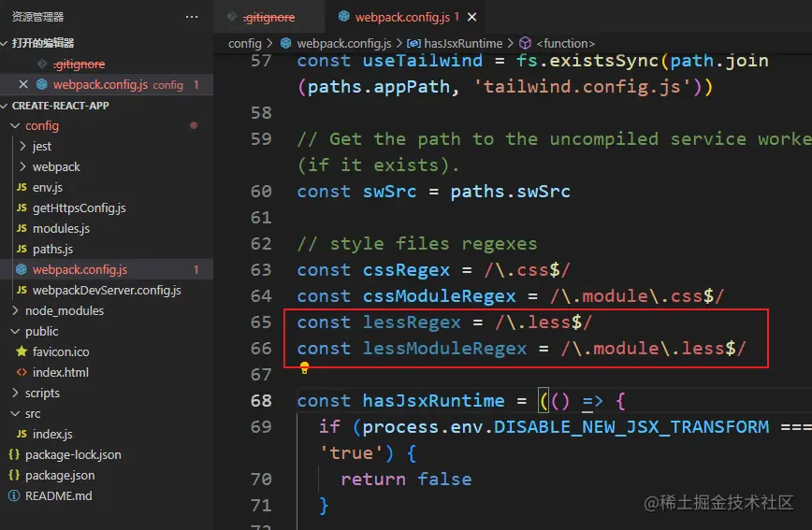812x530 pixels.
Task: Click hasJsxRuntime identifier on line 68
Action: (x=433, y=401)
